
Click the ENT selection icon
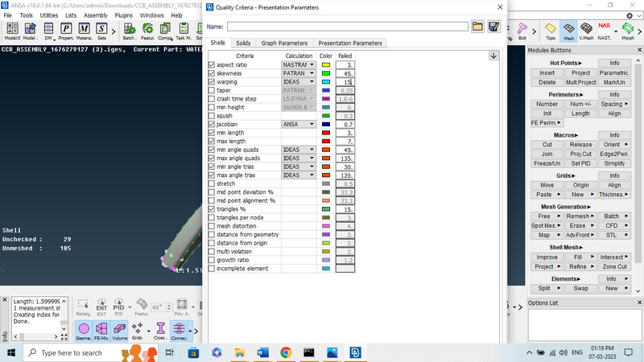101,307
